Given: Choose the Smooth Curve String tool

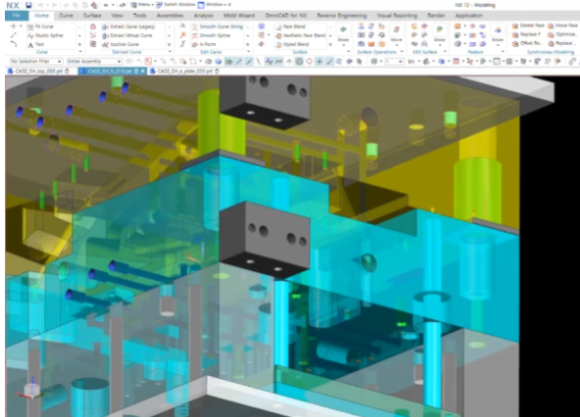Looking at the screenshot, I should (217, 27).
